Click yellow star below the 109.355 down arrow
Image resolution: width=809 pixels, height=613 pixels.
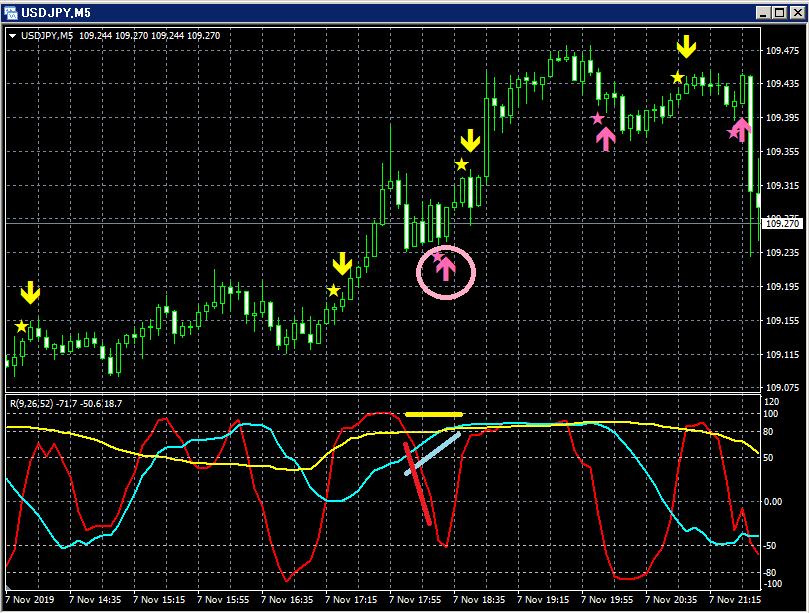click(461, 165)
